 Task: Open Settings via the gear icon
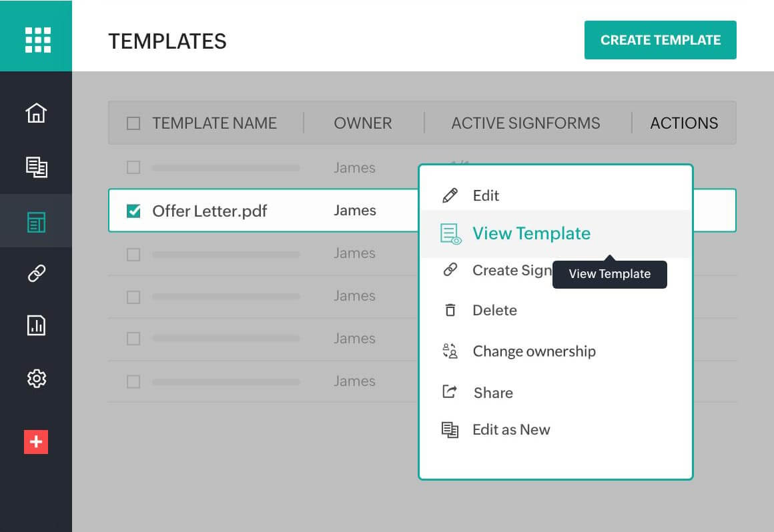point(36,379)
